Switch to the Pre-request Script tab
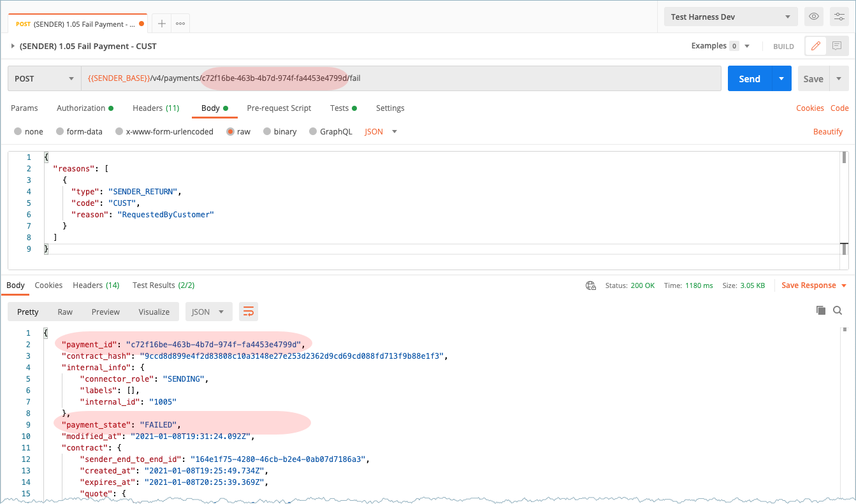 (x=279, y=108)
